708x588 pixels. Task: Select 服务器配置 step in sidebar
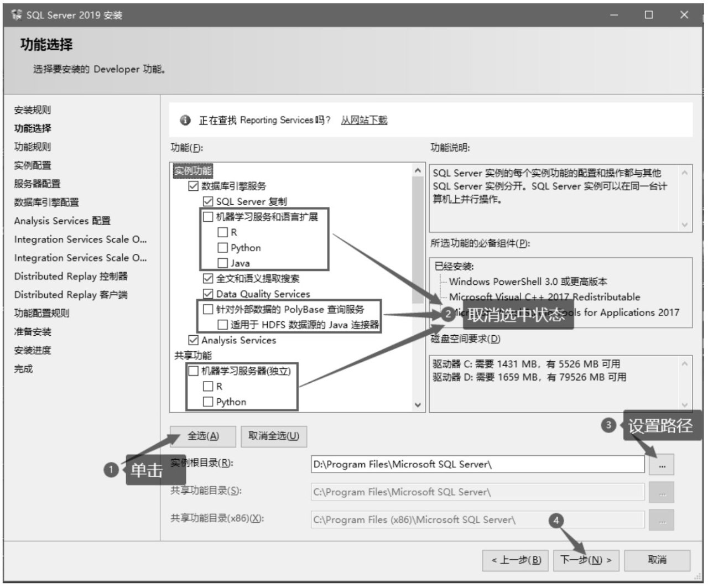(37, 184)
